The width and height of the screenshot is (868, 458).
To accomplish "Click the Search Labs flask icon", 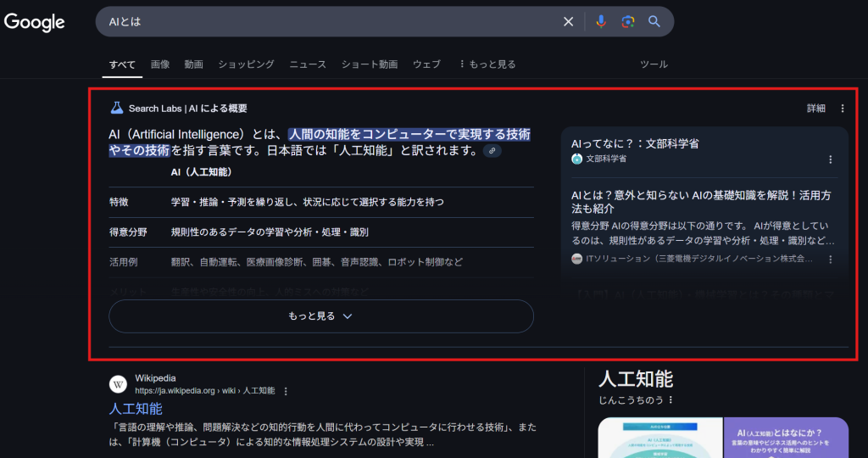I will (x=116, y=108).
